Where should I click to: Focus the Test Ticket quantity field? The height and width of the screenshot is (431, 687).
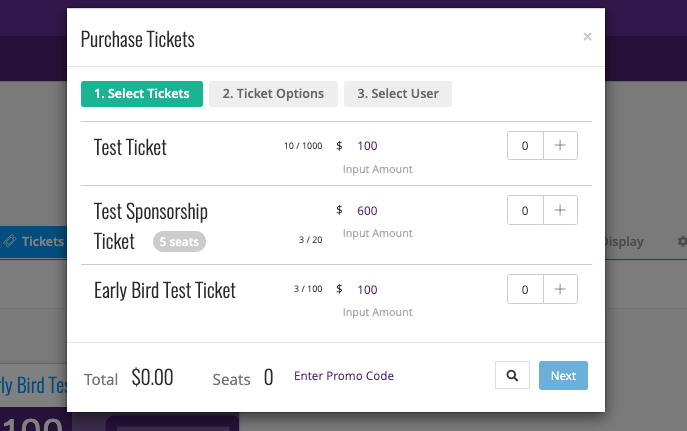525,145
